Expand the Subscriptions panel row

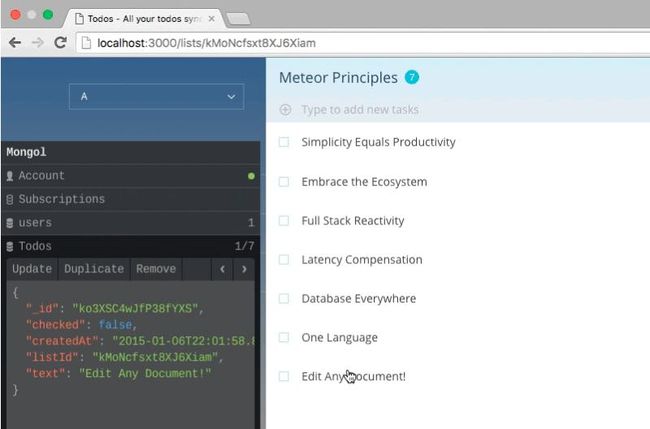pyautogui.click(x=131, y=199)
